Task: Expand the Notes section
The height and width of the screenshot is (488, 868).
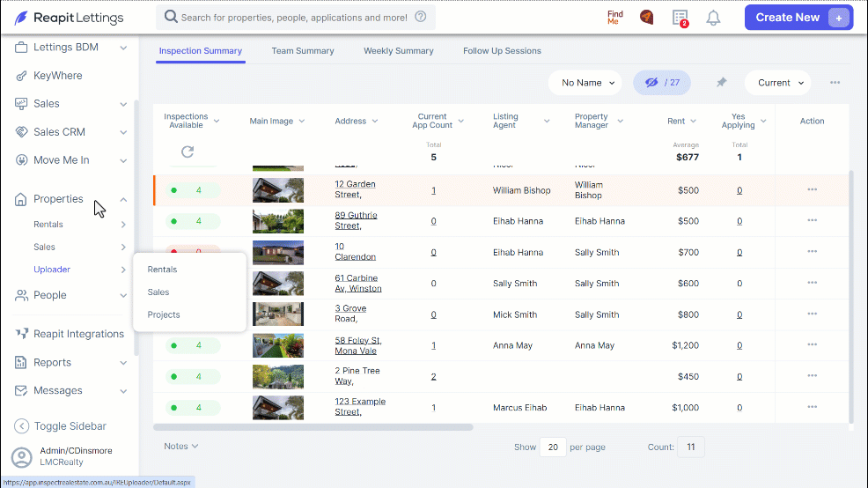Action: point(181,446)
